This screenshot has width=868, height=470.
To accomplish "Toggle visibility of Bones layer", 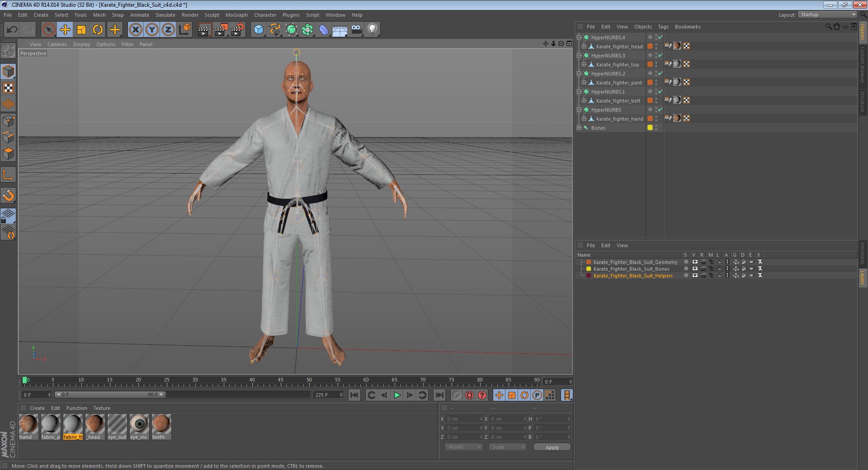I will [x=695, y=269].
